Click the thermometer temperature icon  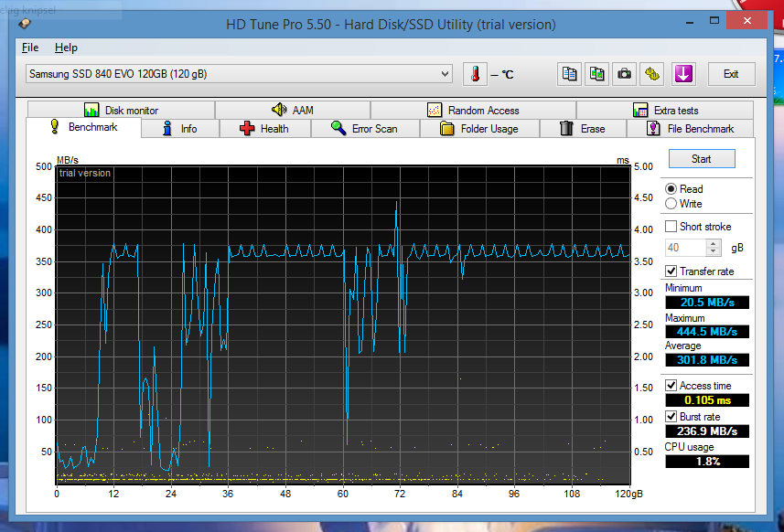pos(475,74)
